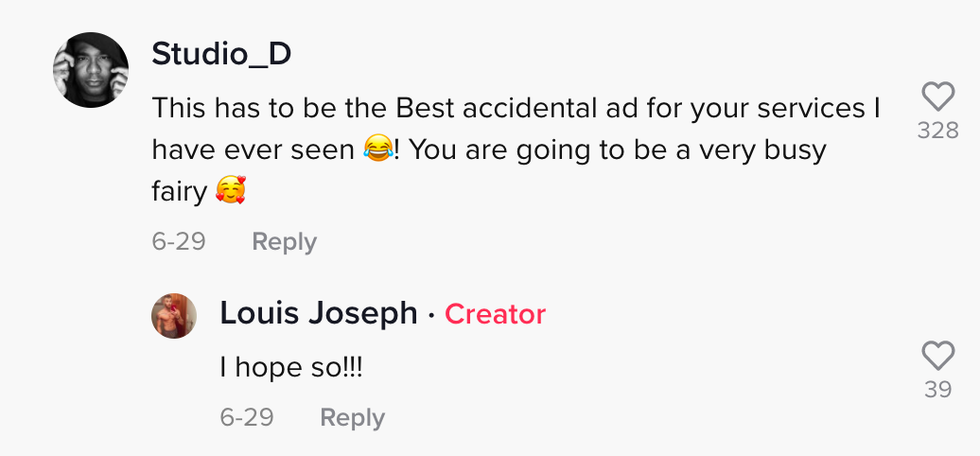Click the 6-29 date under Studio_D's comment
Viewport: 980px width, 456px height.
click(x=178, y=242)
